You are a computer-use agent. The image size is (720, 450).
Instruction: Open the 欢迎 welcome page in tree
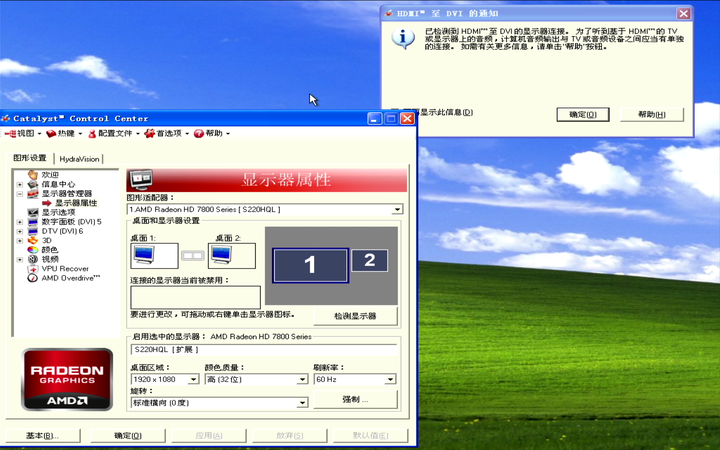[50, 175]
